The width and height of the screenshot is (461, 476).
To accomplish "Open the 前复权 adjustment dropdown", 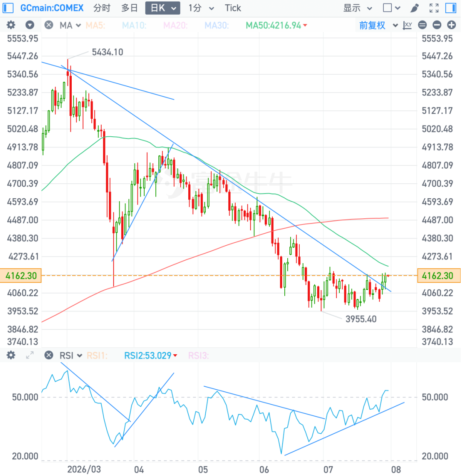I will 378,25.
